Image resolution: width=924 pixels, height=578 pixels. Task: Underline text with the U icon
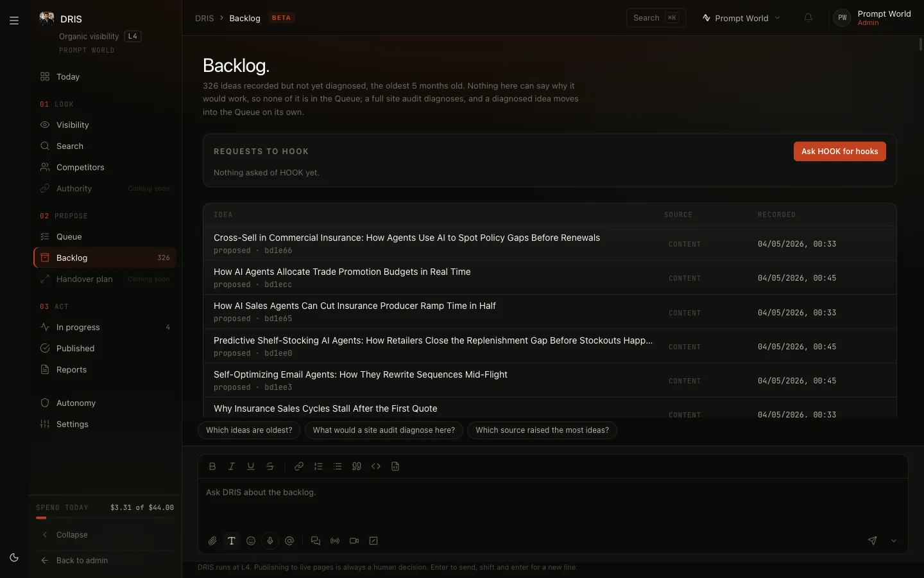[251, 466]
